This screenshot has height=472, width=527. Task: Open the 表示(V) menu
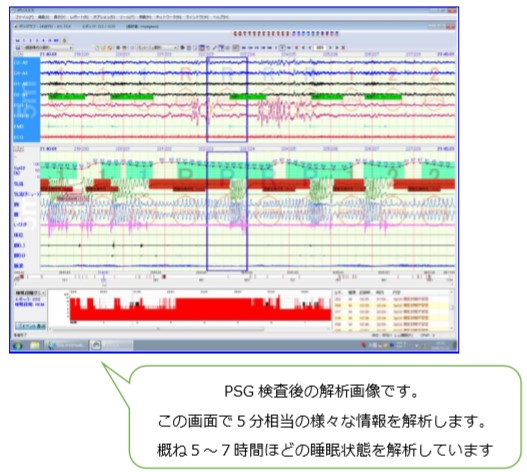click(60, 17)
